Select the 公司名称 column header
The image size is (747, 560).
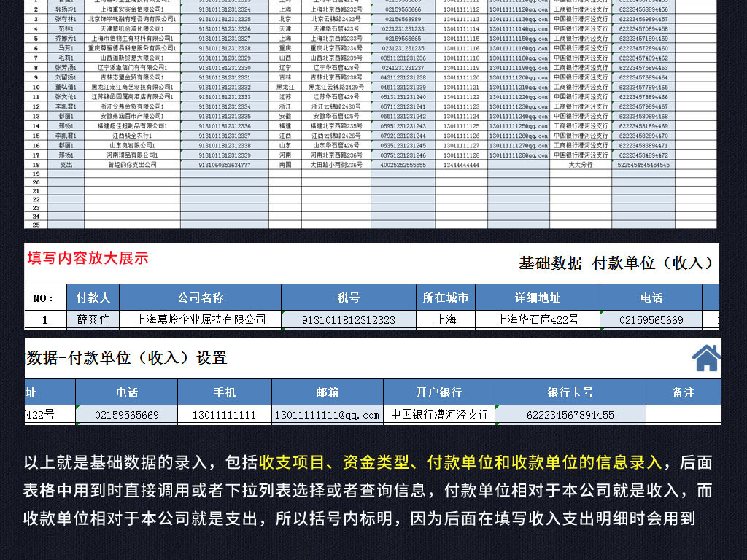pyautogui.click(x=201, y=296)
